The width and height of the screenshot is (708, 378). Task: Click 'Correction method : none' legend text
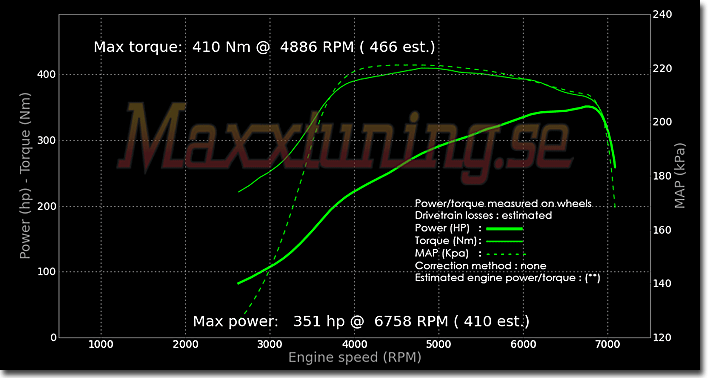pos(480,266)
